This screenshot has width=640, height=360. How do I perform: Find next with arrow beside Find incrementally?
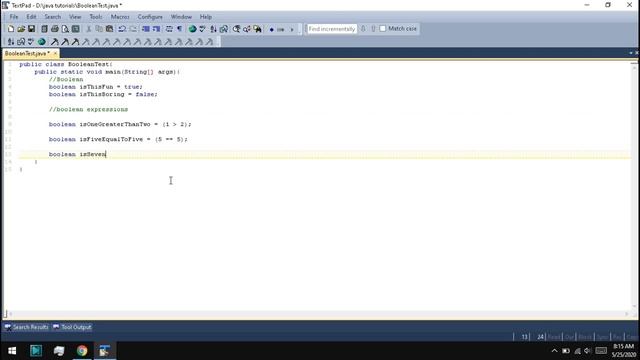coord(363,29)
